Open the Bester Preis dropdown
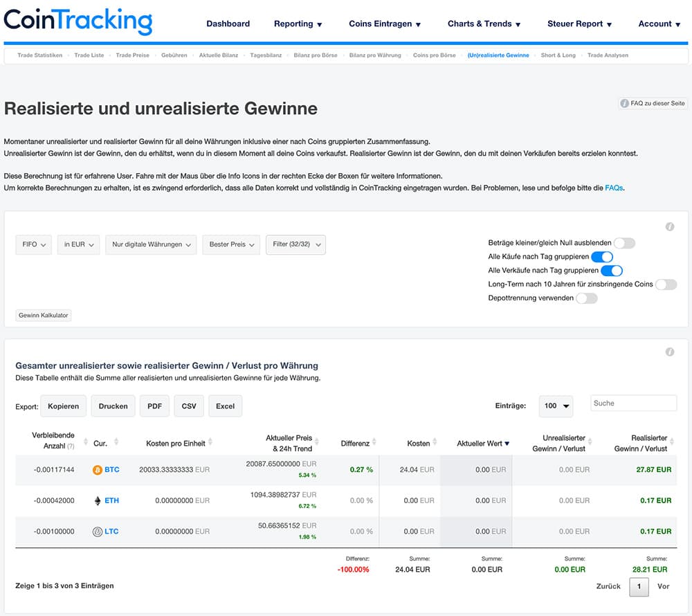The width and height of the screenshot is (692, 616). [x=231, y=244]
